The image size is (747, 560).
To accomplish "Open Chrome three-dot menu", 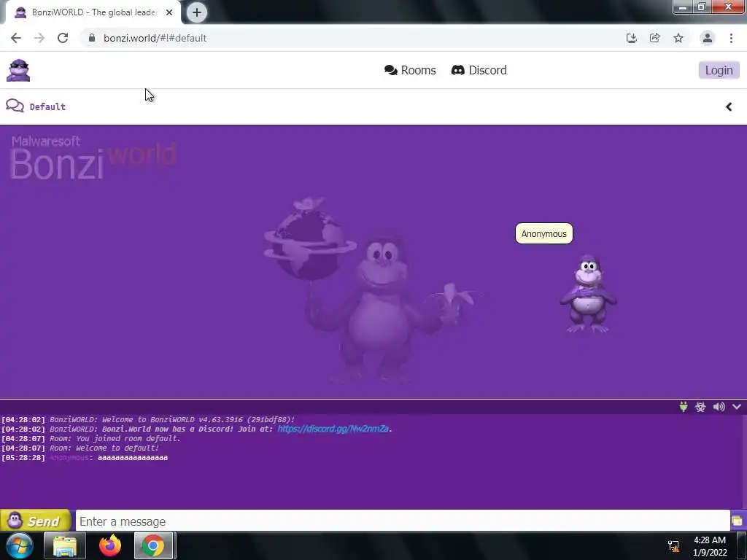I will coord(731,38).
